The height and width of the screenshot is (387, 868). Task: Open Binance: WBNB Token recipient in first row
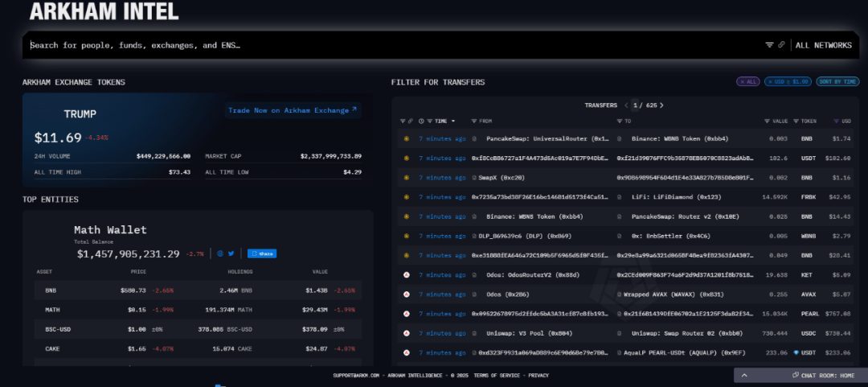(680, 138)
